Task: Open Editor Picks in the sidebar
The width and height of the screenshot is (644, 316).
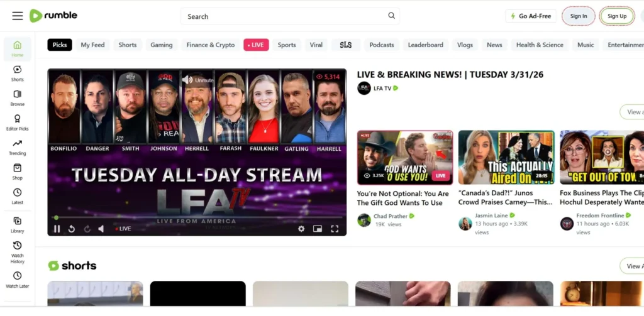Action: tap(17, 123)
